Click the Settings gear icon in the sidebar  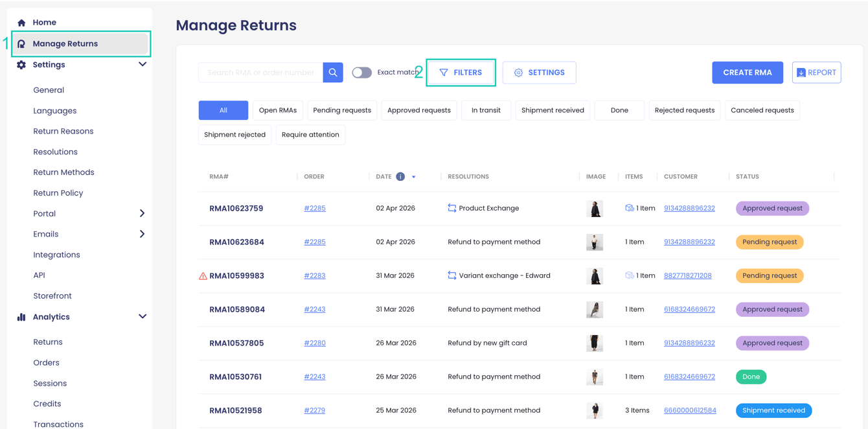click(x=21, y=65)
